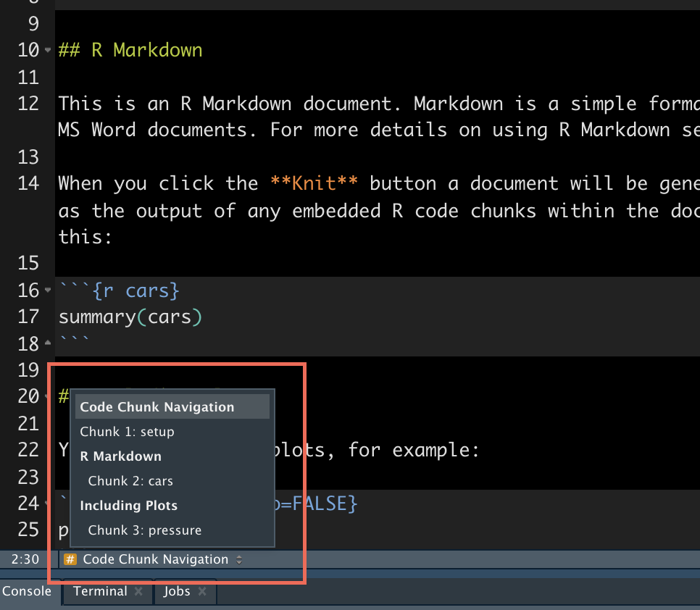The image size is (700, 610).
Task: Collapse the R Markdown heading fold arrow on line 10
Action: tap(47, 51)
